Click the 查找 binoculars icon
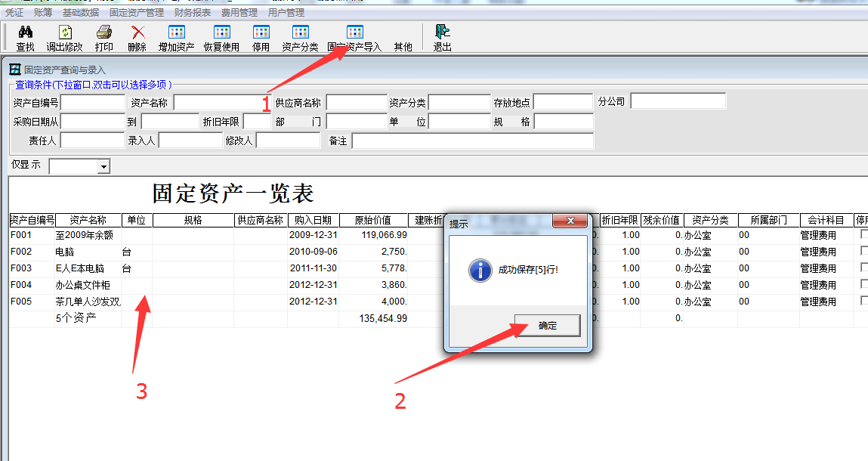Image resolution: width=868 pixels, height=461 pixels. click(x=25, y=32)
